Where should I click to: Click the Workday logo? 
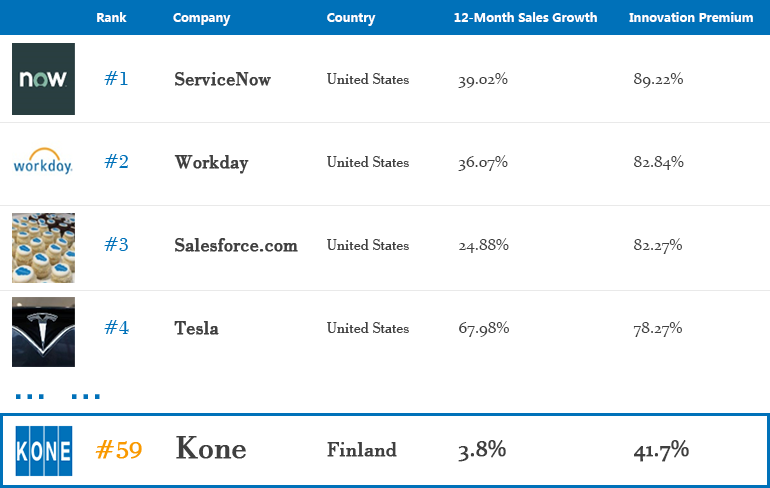[43, 161]
